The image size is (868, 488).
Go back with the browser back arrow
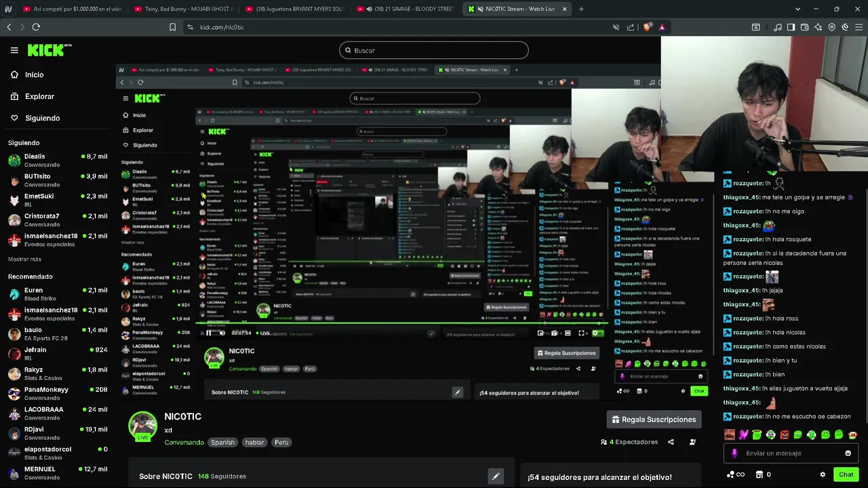pyautogui.click(x=9, y=27)
